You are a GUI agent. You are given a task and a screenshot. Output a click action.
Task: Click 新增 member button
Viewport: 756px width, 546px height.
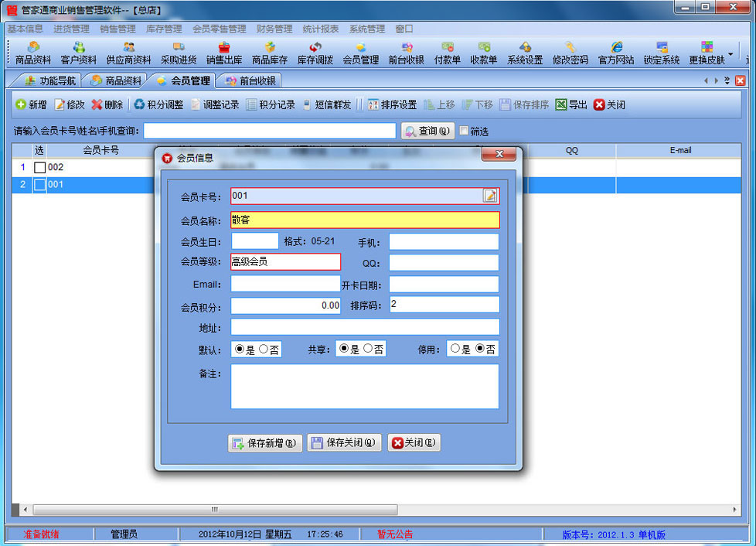pyautogui.click(x=32, y=104)
